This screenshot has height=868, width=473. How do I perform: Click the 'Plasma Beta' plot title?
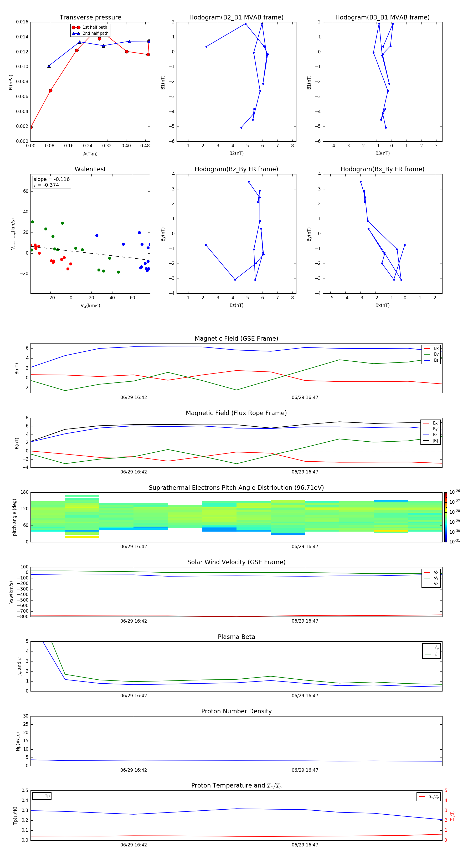[236, 637]
